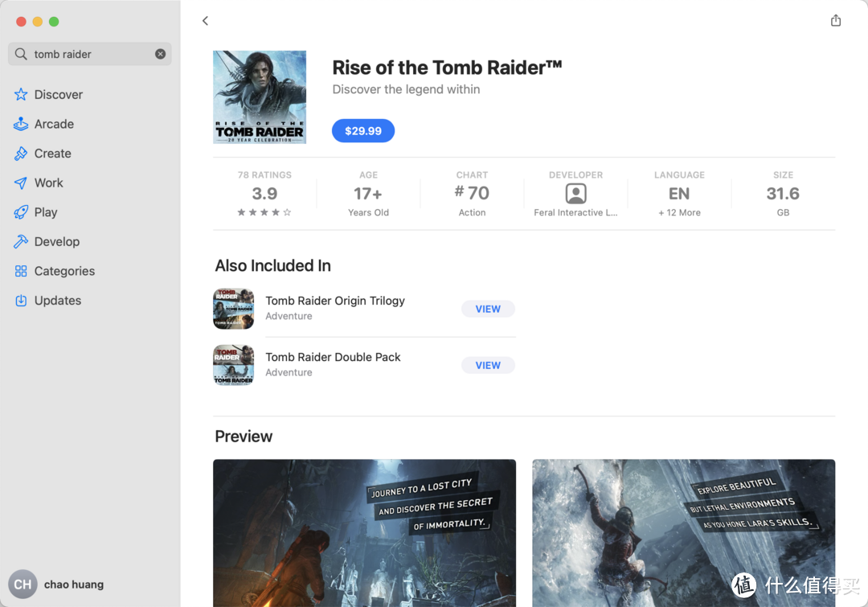The image size is (868, 607).
Task: Select Work in the sidebar
Action: 49,183
